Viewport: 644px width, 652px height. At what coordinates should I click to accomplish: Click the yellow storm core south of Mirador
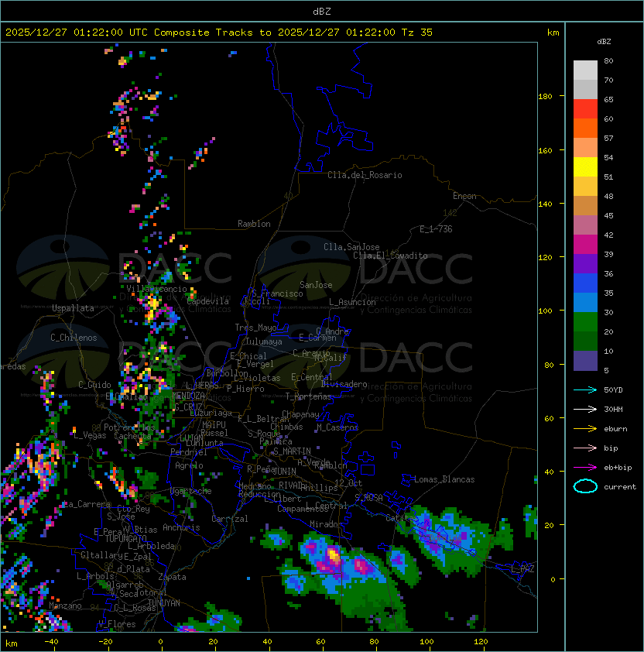tap(334, 555)
